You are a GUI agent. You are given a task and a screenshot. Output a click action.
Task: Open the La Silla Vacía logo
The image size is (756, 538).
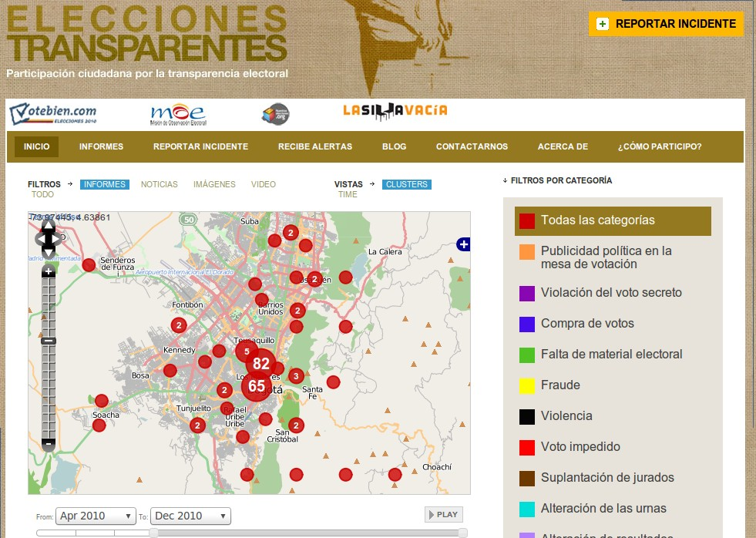tap(395, 111)
